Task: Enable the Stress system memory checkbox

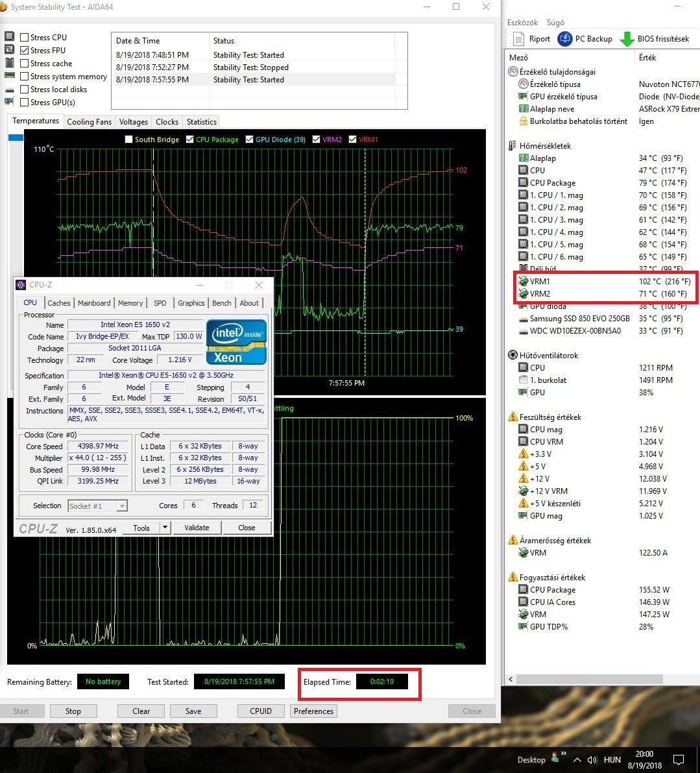Action: 24,77
